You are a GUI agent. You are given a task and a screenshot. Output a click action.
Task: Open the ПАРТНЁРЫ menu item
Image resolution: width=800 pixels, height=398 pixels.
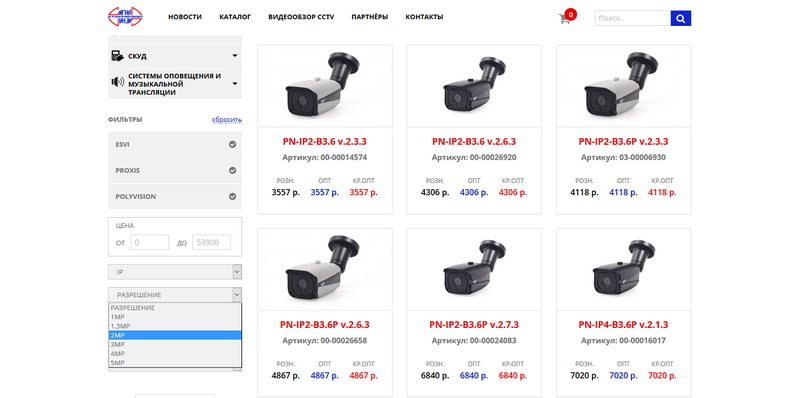pyautogui.click(x=369, y=17)
